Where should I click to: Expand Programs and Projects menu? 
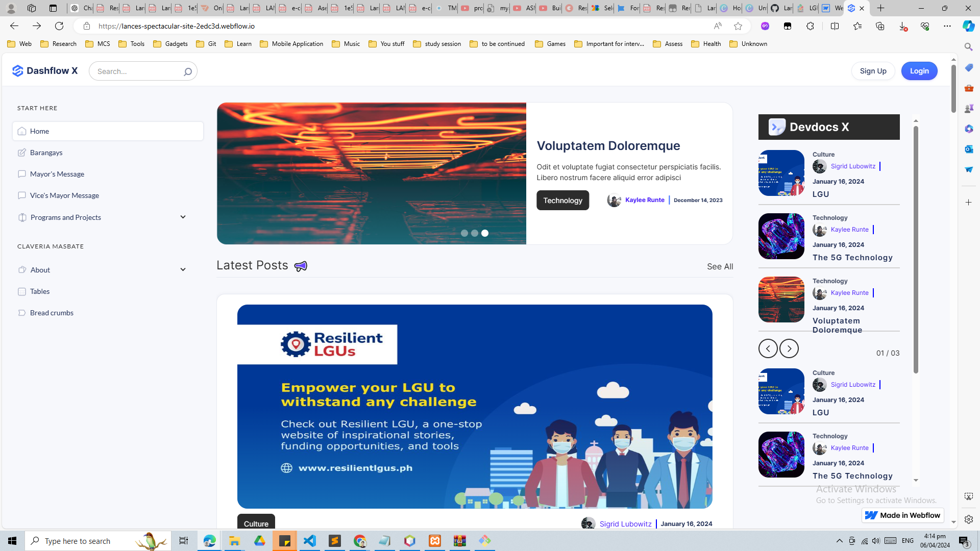tap(183, 217)
